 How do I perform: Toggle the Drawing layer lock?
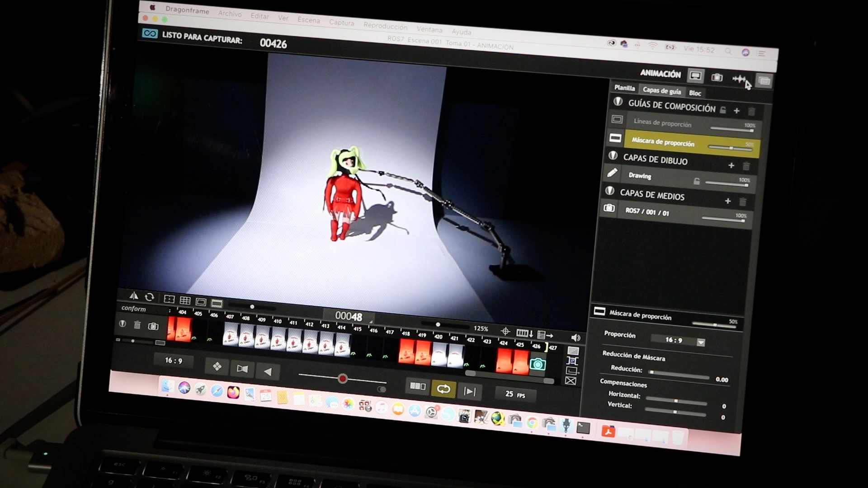click(697, 181)
